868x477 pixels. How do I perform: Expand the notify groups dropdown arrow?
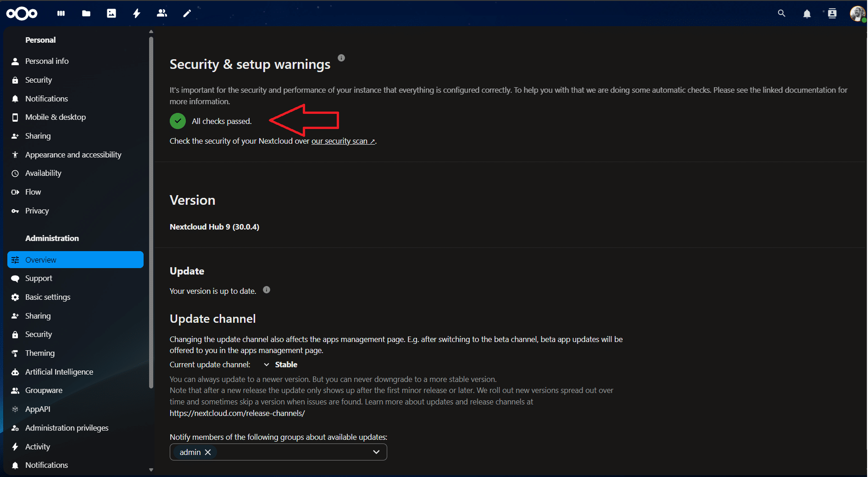pyautogui.click(x=376, y=452)
